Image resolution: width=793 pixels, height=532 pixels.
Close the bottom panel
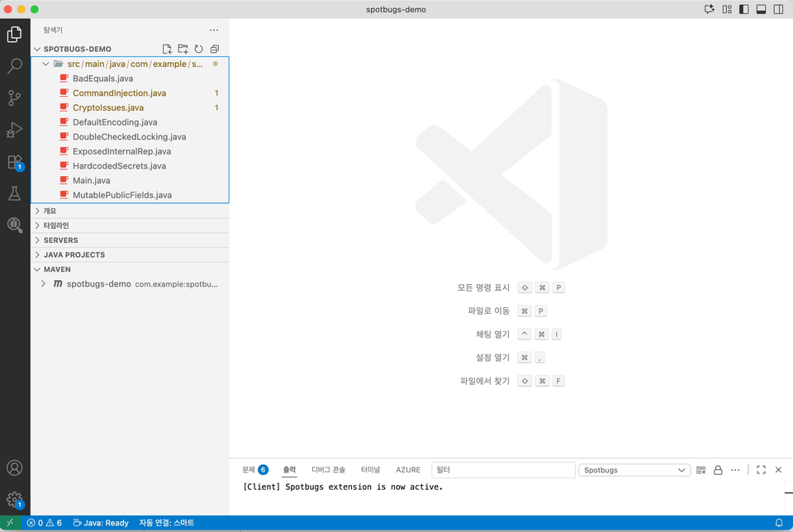pyautogui.click(x=778, y=470)
